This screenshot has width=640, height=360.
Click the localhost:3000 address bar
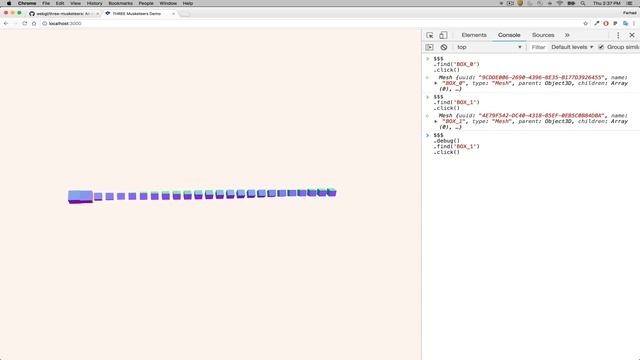(x=310, y=24)
